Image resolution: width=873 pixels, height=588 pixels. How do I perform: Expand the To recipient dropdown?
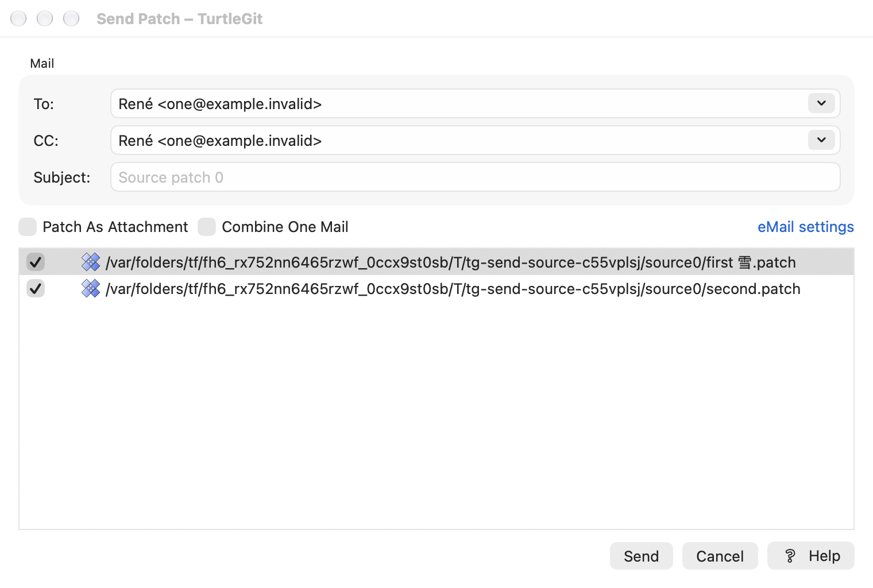coord(821,103)
